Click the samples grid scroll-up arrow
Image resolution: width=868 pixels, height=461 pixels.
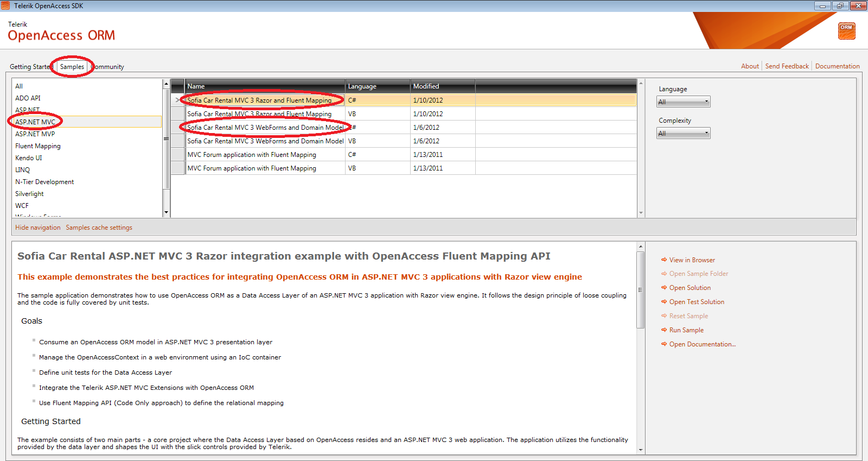pos(641,84)
